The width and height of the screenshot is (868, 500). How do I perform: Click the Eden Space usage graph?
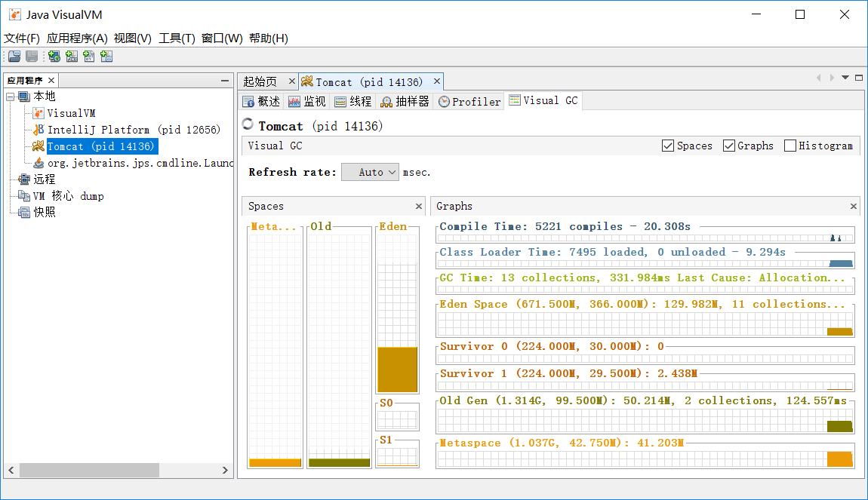(x=645, y=324)
